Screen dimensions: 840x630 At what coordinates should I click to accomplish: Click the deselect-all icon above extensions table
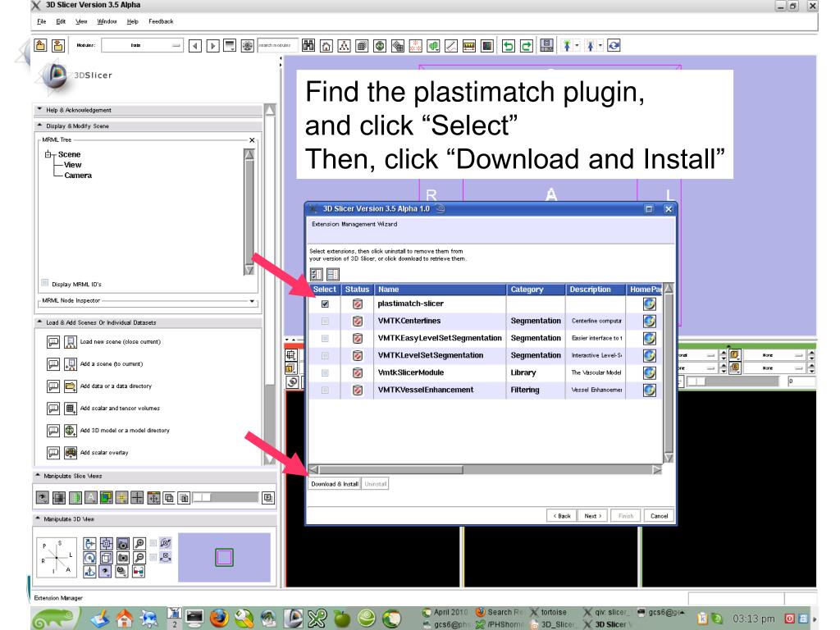(x=333, y=274)
